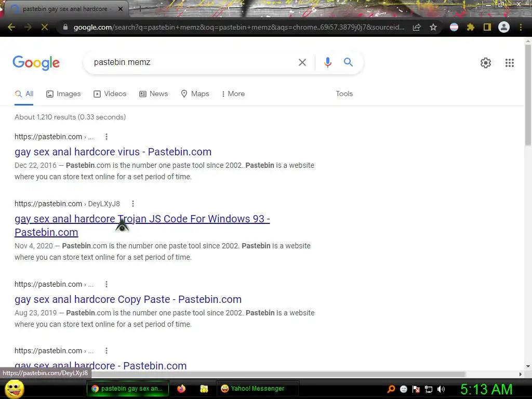532x399 pixels.
Task: Share this page using the share icon
Action: (x=417, y=27)
